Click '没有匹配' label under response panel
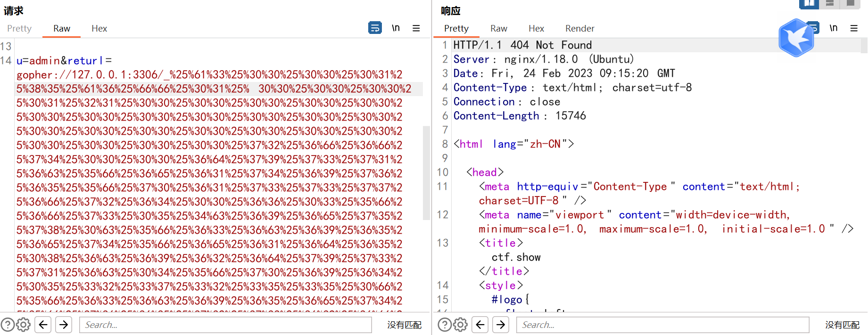868x335 pixels. (x=843, y=325)
